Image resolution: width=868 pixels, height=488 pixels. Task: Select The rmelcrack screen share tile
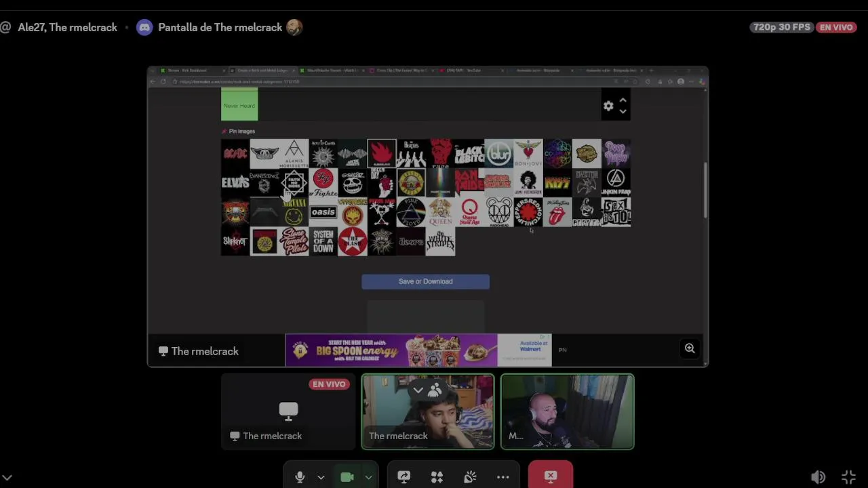pos(289,412)
